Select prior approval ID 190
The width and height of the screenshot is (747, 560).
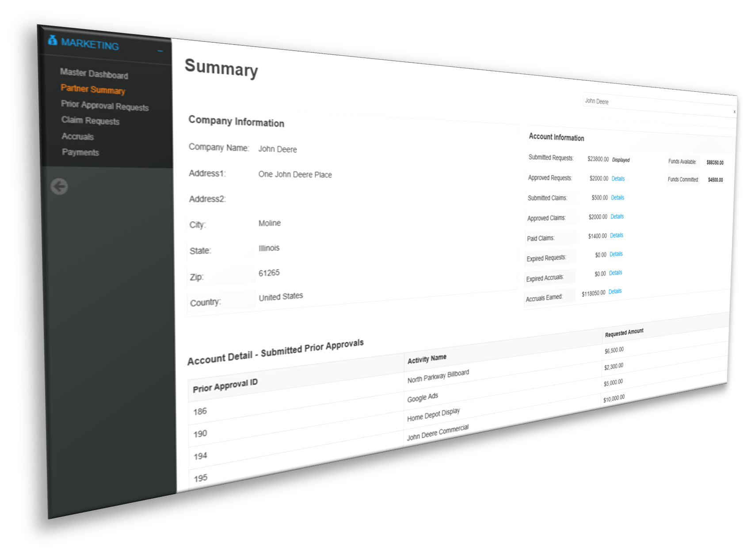[200, 434]
